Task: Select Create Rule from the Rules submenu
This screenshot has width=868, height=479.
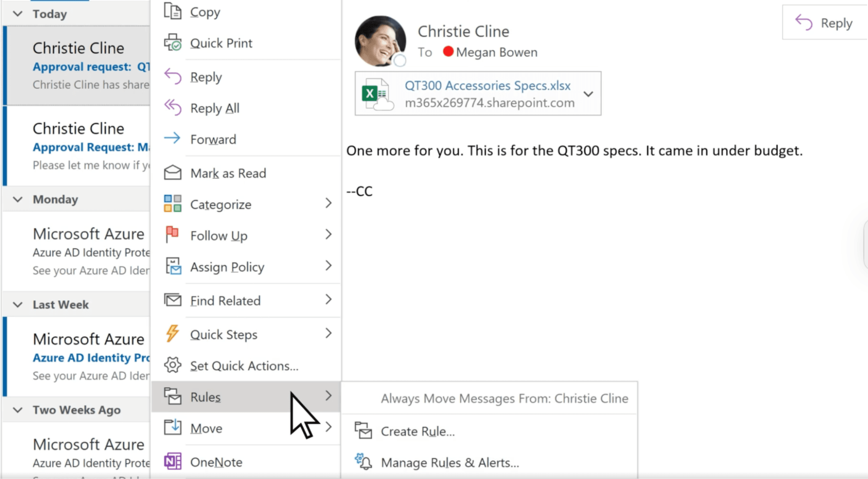Action: [x=417, y=431]
